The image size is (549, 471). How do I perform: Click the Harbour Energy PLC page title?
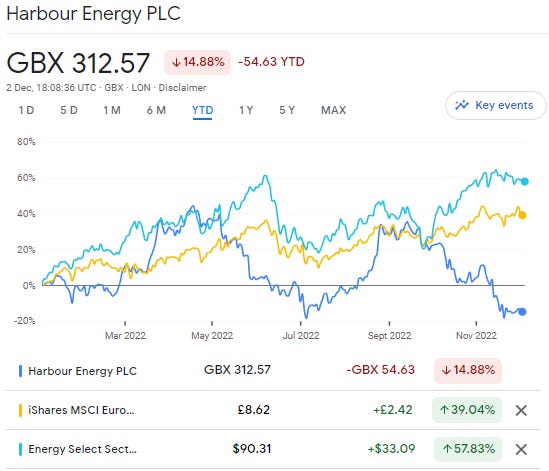pos(93,14)
